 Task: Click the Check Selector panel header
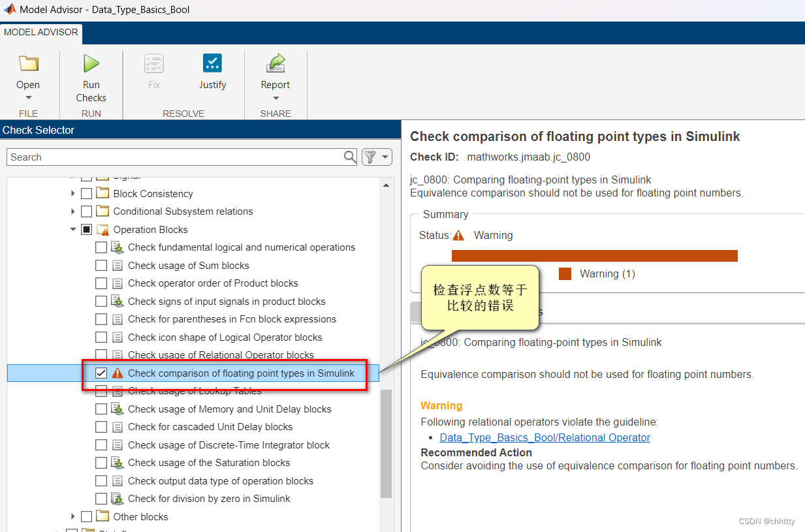(200, 130)
